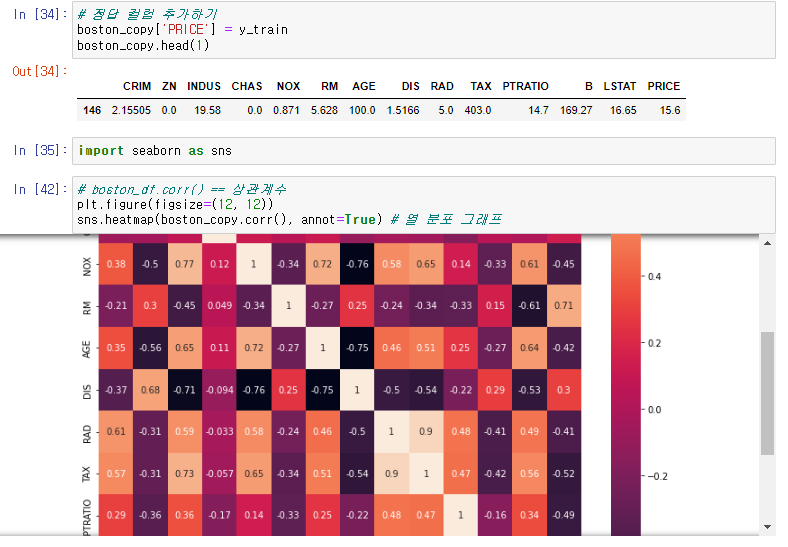The width and height of the screenshot is (788, 547).
Task: Click the heatmap TAX axis label
Action: coord(87,475)
